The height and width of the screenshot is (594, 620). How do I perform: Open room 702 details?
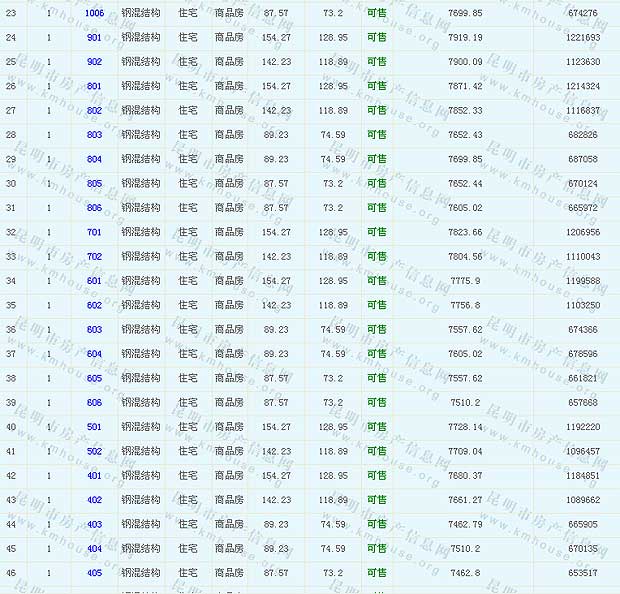(x=94, y=257)
